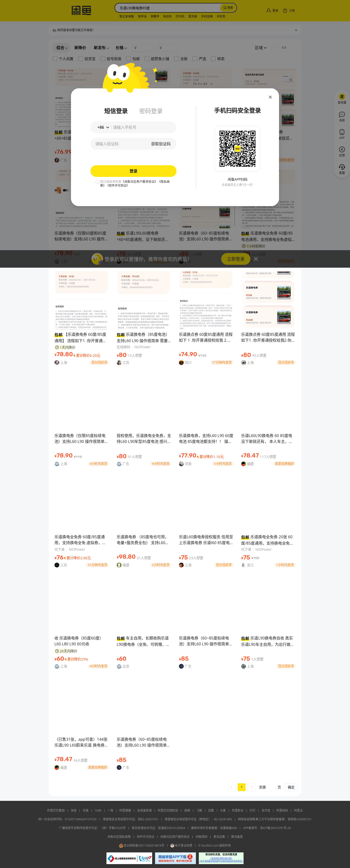
Task: Click the 到第 page number input
Action: [x=271, y=787]
